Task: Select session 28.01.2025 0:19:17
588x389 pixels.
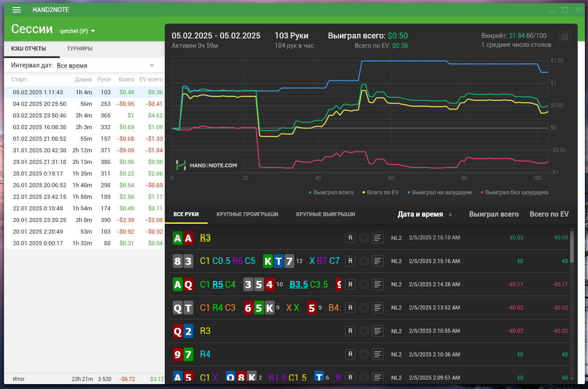Action: (84, 174)
